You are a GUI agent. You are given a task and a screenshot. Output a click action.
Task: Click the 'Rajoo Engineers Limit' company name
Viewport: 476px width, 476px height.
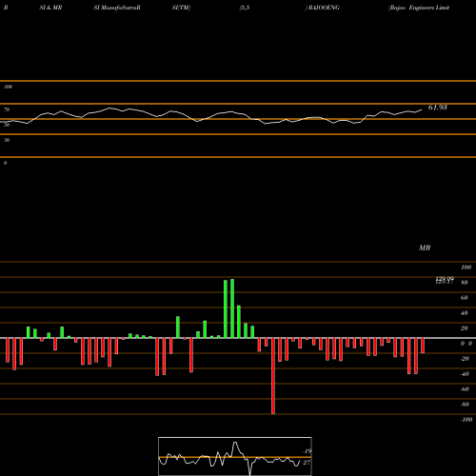(x=419, y=8)
